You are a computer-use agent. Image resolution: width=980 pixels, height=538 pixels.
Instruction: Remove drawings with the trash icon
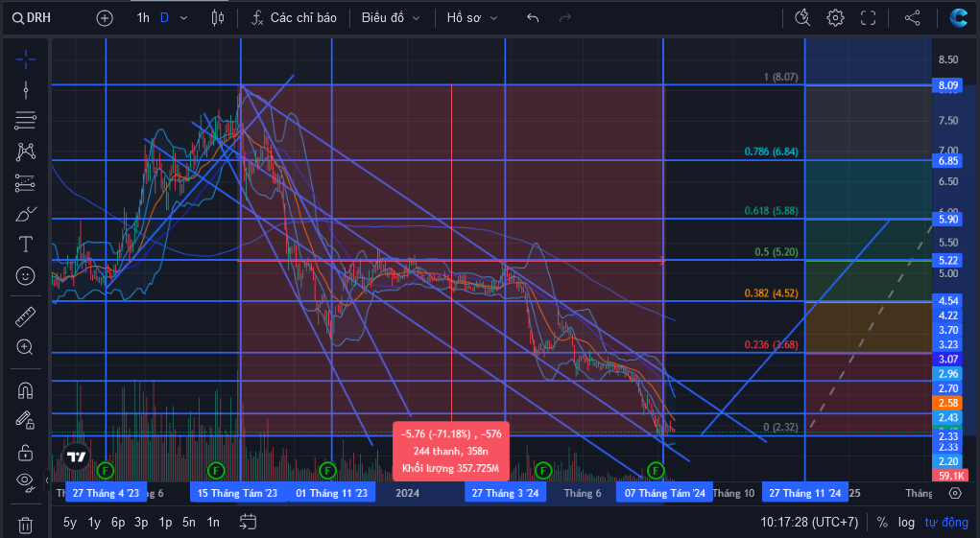click(x=26, y=525)
